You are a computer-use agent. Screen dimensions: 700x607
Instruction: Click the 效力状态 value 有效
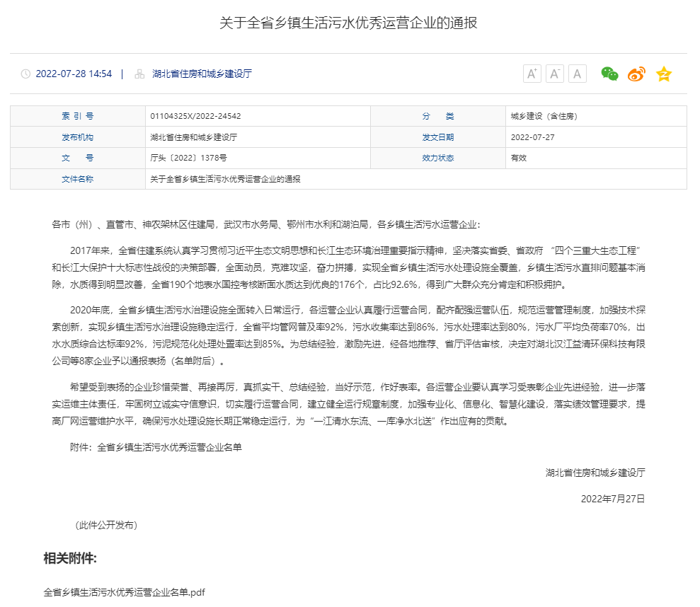click(x=519, y=158)
